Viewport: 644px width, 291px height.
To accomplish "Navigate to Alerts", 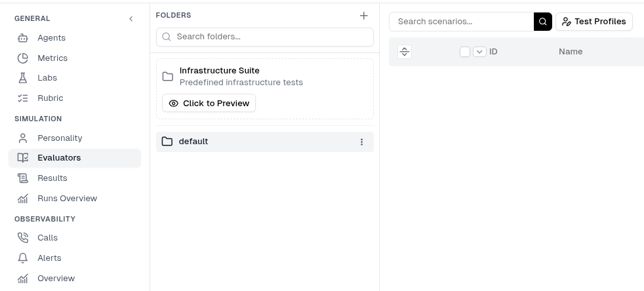I will [x=49, y=258].
